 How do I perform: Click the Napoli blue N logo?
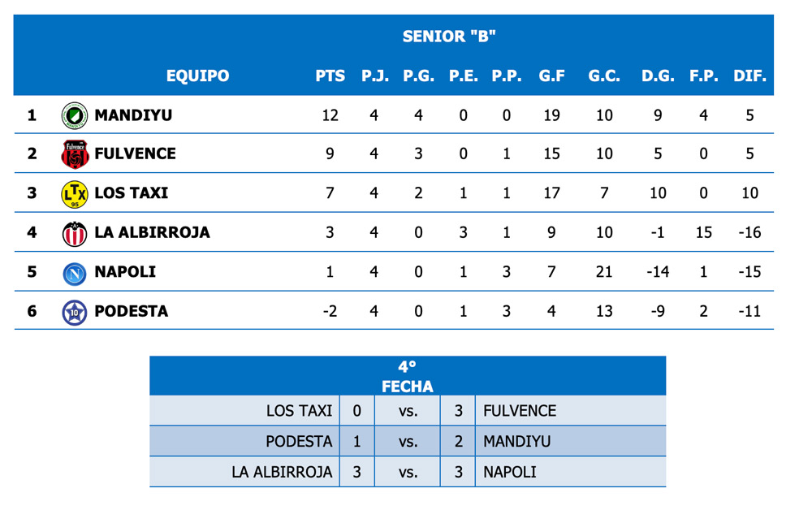click(75, 272)
